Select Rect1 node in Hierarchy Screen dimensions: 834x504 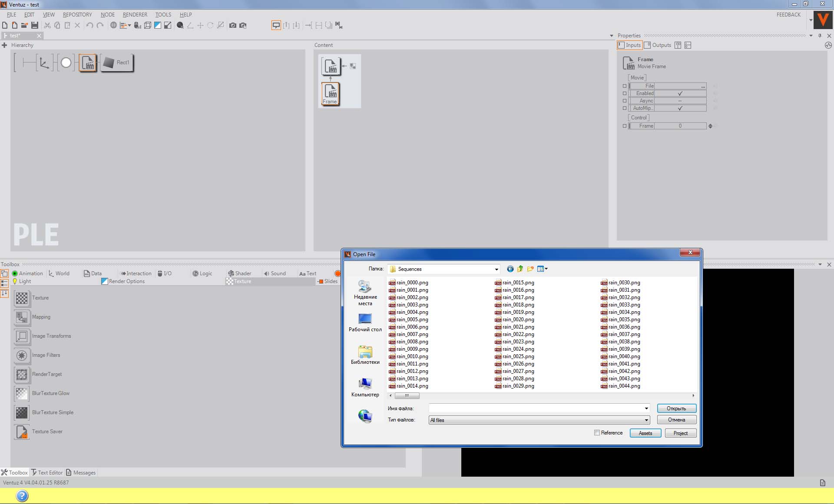click(x=117, y=63)
